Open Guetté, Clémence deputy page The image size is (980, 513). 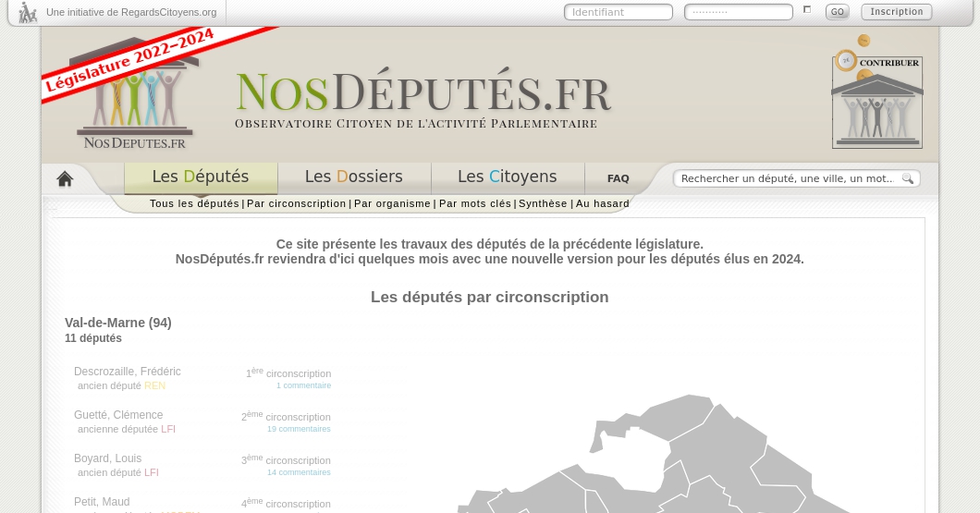(x=118, y=415)
